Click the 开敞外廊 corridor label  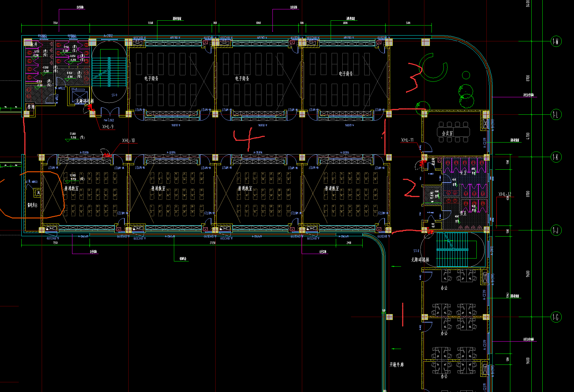pyautogui.click(x=397, y=365)
